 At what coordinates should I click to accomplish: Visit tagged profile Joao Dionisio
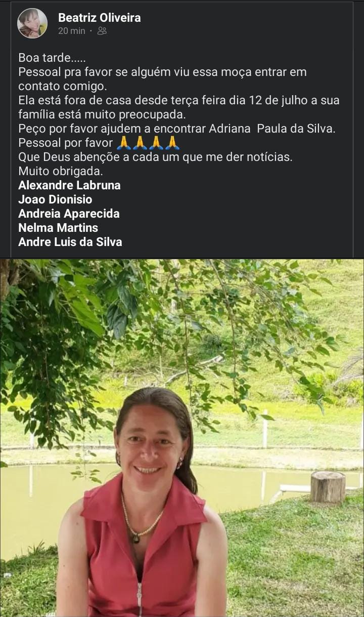(x=55, y=199)
